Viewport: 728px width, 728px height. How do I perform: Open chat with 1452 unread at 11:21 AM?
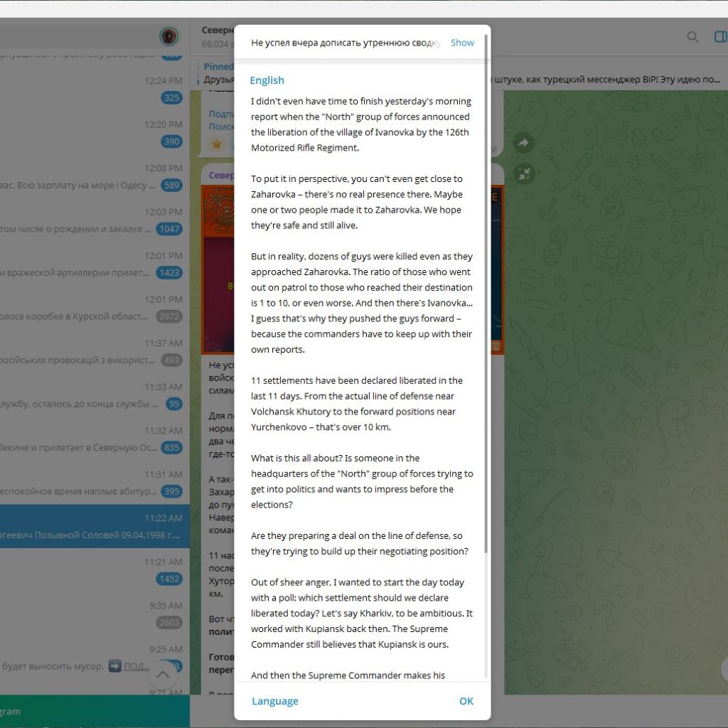[95, 569]
